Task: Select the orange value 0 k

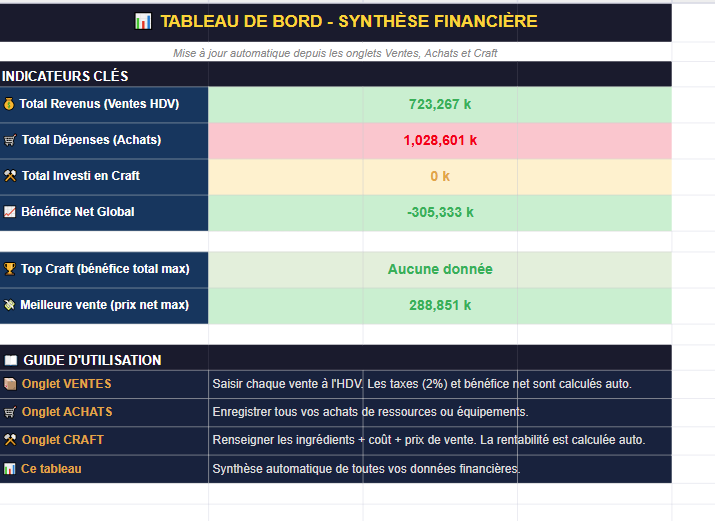Action: point(440,176)
